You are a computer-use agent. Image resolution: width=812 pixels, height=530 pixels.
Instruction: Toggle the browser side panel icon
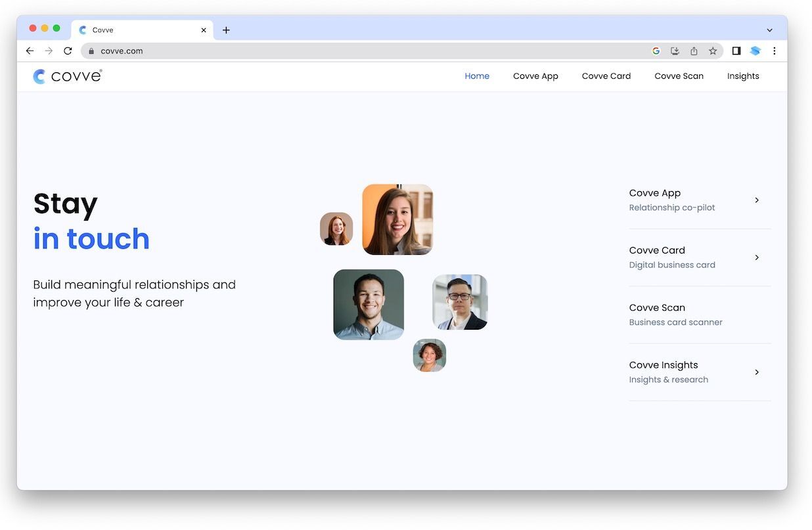[x=736, y=51]
